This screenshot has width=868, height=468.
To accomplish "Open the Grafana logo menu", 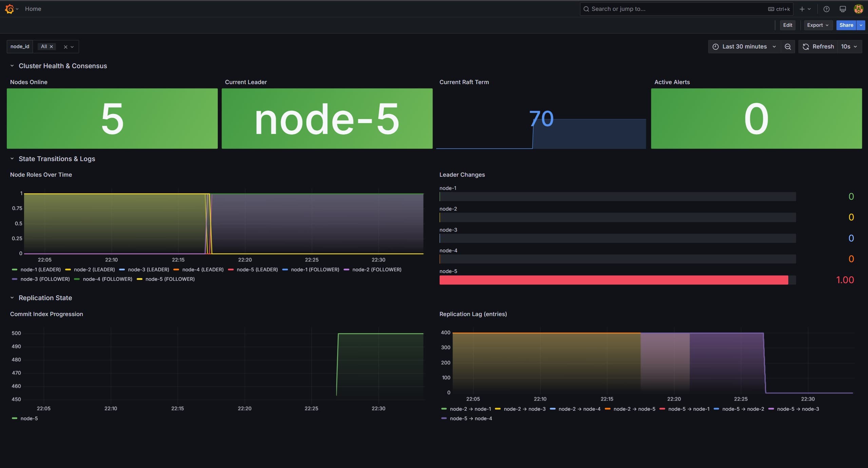I will (9, 9).
